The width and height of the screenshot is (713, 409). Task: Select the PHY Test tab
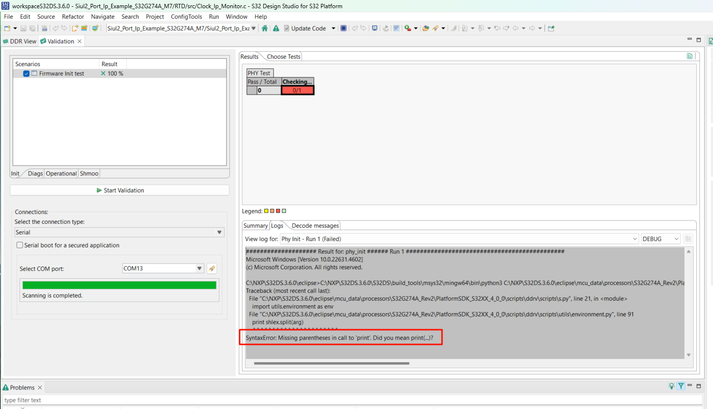259,73
